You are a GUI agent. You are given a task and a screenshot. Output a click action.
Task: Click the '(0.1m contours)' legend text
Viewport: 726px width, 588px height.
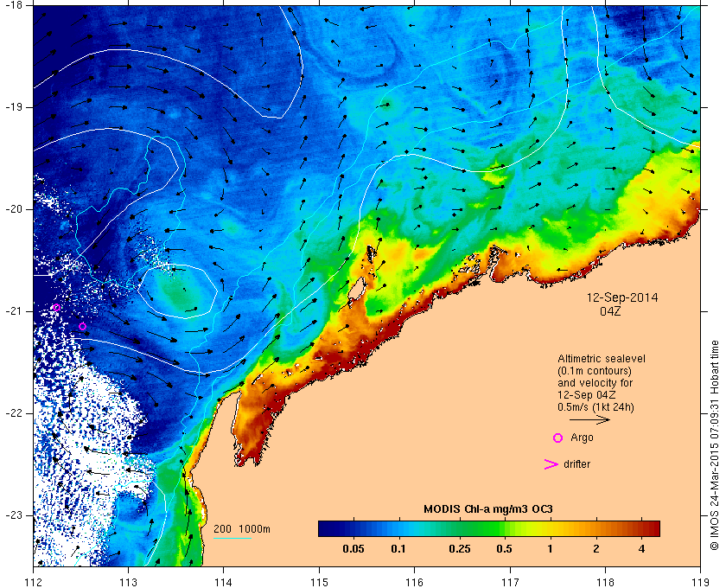pyautogui.click(x=595, y=371)
